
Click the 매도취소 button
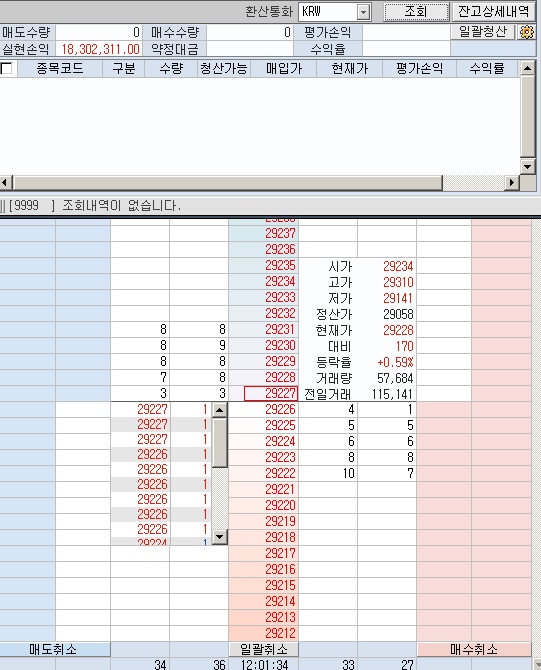pyautogui.click(x=55, y=649)
